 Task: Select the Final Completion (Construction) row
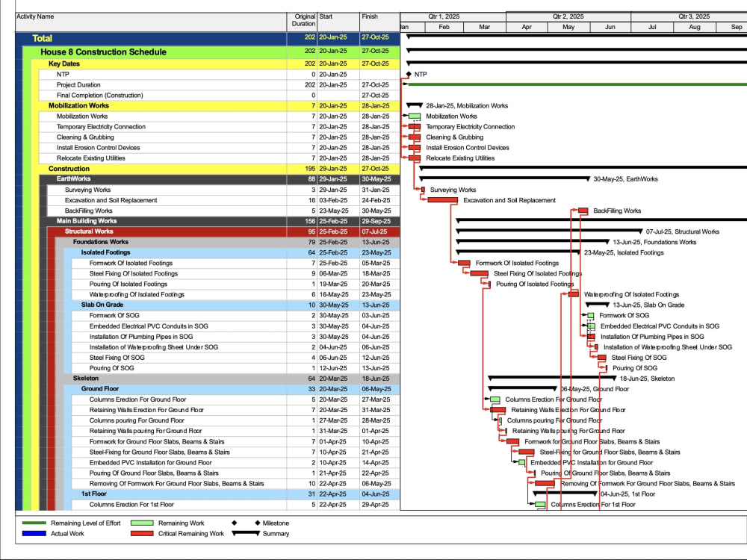point(219,96)
